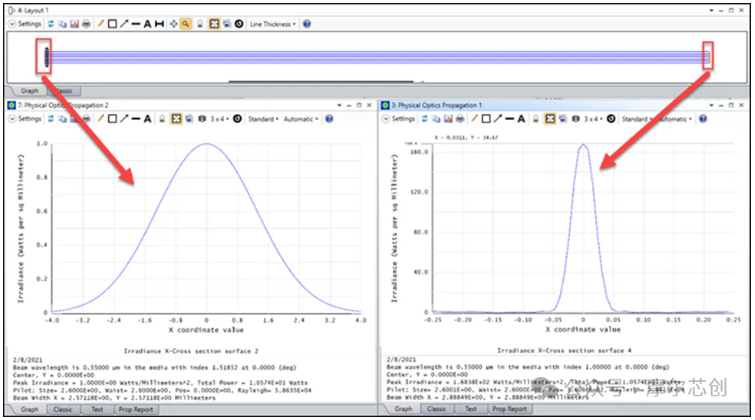Select pencil tool in Physical Optics Propagation 1
The image size is (755, 420).
point(474,118)
